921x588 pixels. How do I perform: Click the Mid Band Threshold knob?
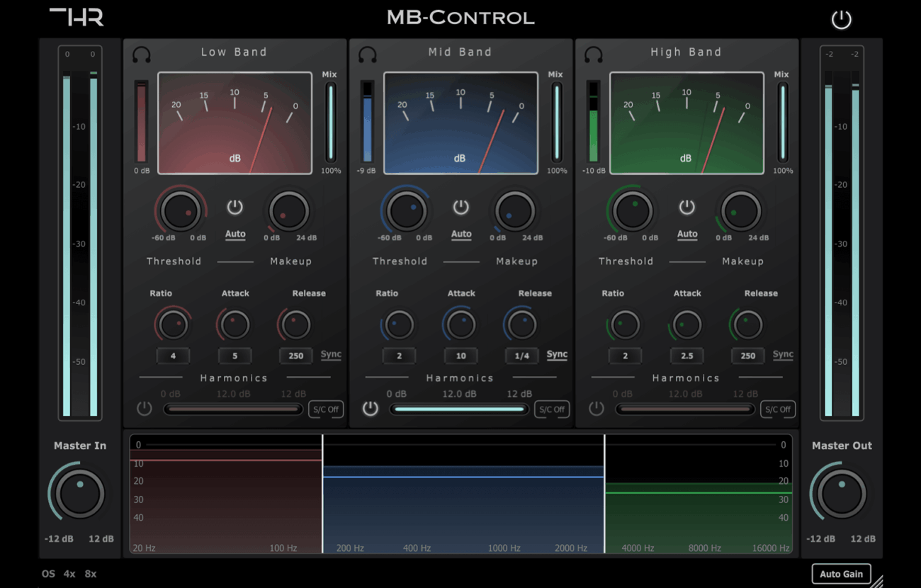pos(407,210)
